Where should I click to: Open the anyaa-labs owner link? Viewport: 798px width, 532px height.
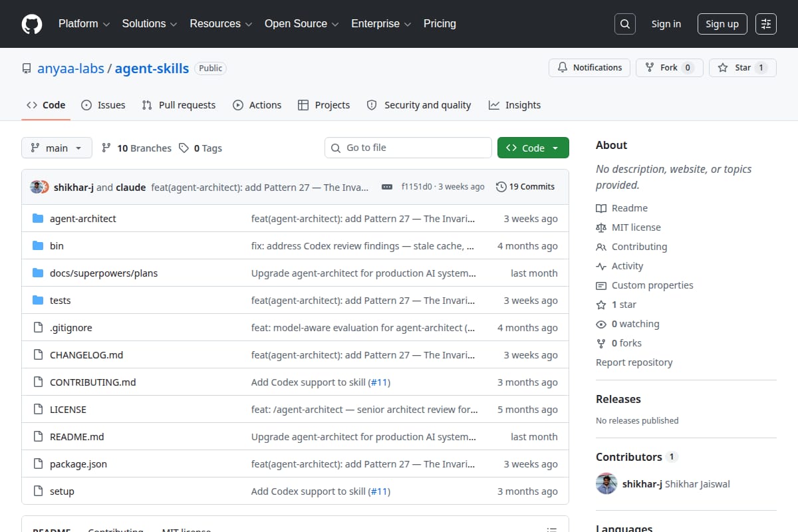70,68
